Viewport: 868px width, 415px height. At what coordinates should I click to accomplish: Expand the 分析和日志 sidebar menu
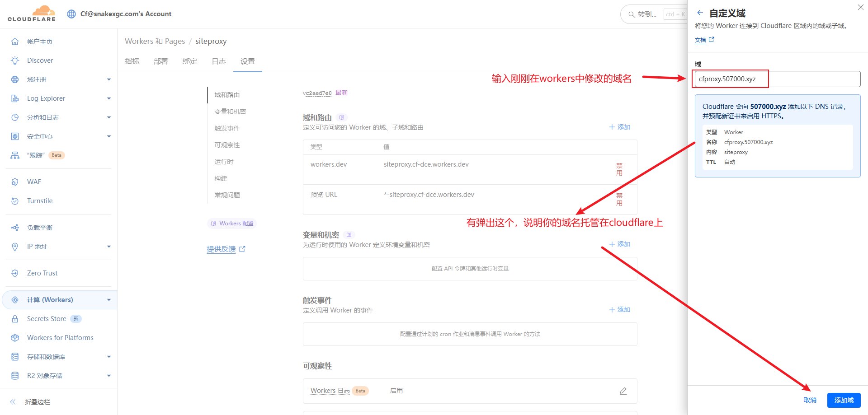coord(108,117)
